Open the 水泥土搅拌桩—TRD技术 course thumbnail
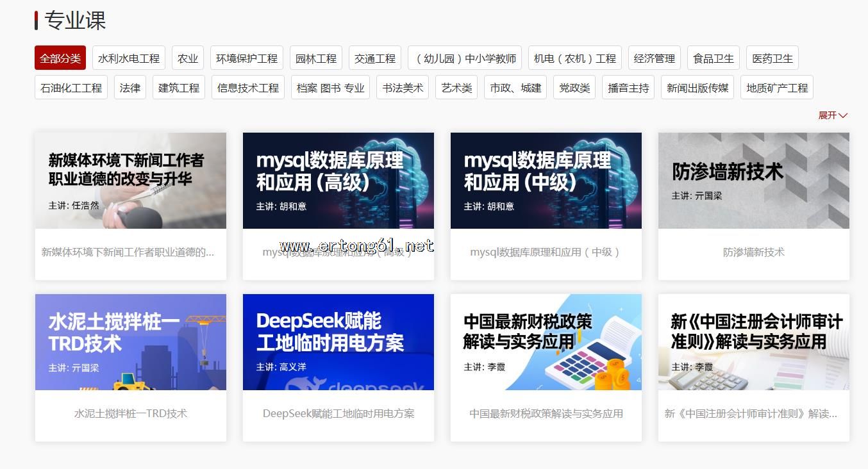 (x=131, y=342)
